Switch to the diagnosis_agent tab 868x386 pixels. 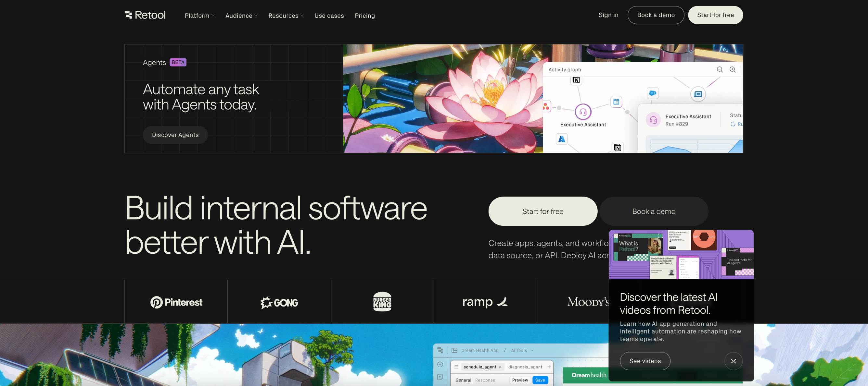tap(525, 367)
